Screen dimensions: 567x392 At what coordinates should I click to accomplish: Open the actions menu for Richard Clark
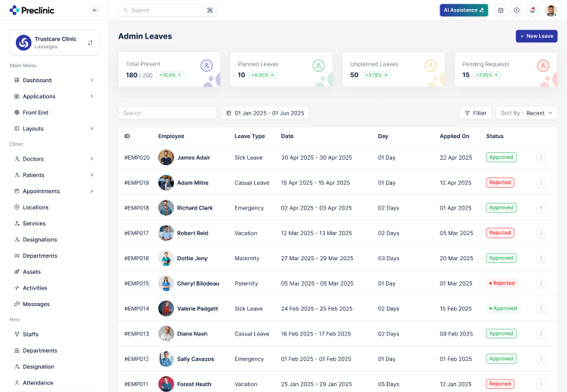coord(541,207)
